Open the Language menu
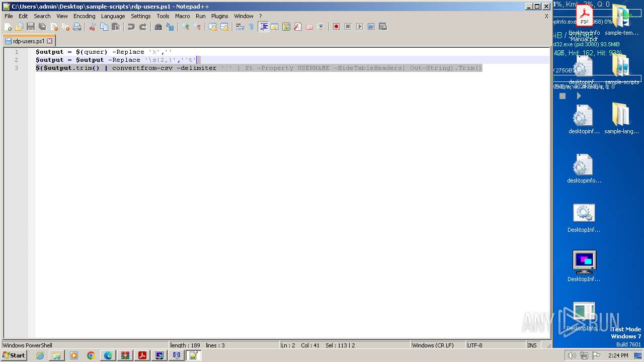Viewport: 644px width, 362px height. pos(113,16)
